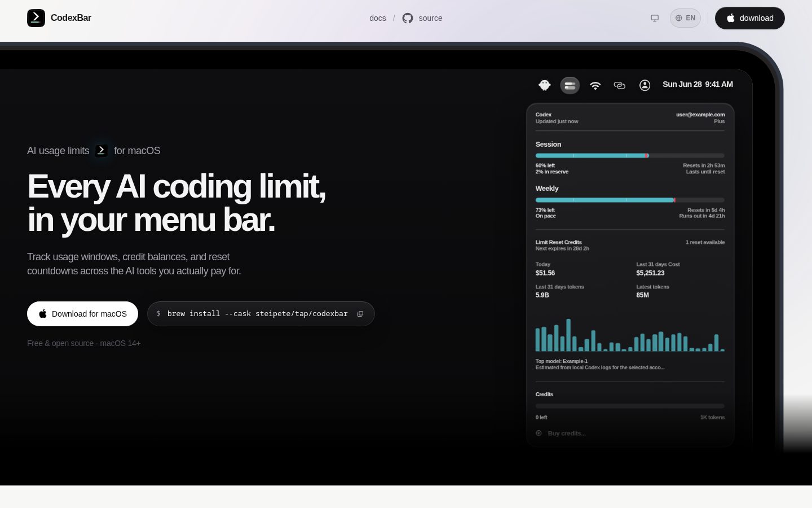812x508 pixels.
Task: Click 73% left weekly label
Action: tap(545, 211)
